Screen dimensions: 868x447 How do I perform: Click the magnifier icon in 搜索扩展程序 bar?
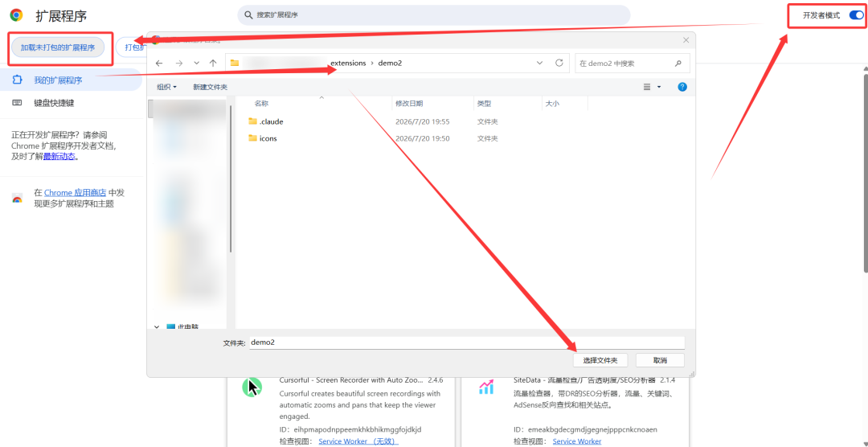point(248,15)
